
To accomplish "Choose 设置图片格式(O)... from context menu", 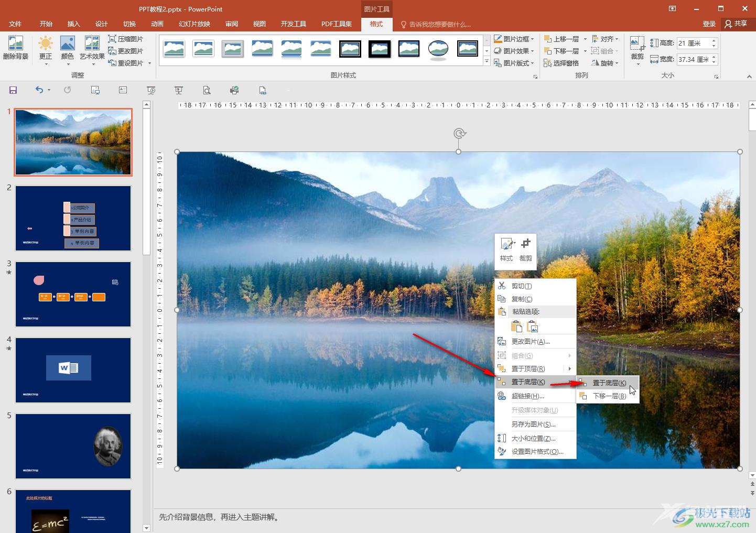I will pos(535,451).
